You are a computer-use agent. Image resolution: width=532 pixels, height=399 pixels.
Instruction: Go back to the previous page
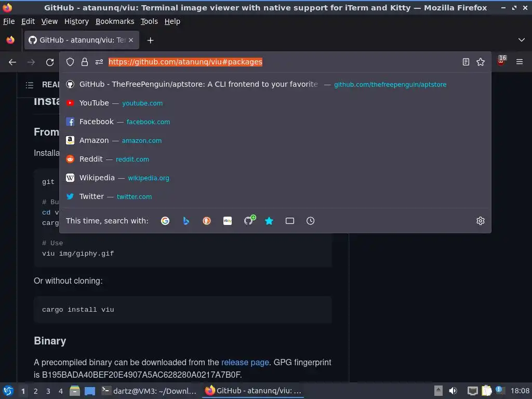[12, 62]
